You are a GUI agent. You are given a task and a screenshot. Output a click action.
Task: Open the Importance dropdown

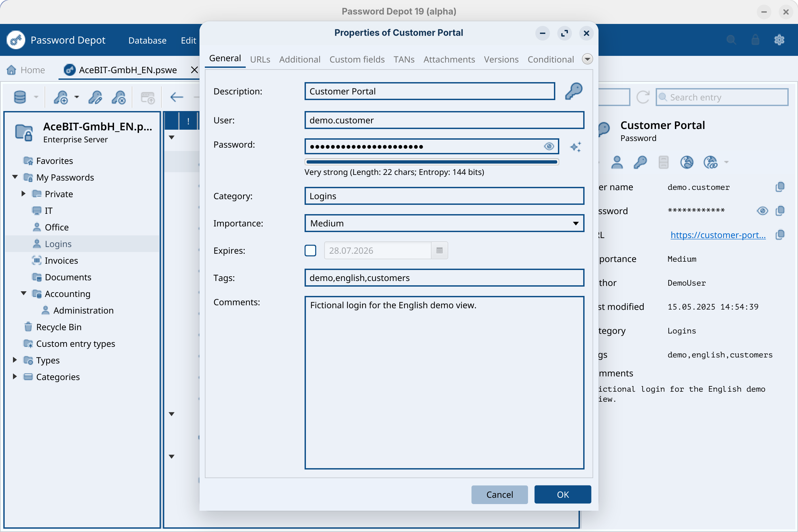click(x=444, y=223)
